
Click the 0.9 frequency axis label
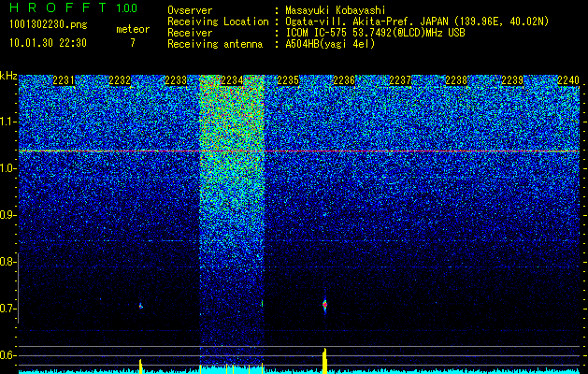7,215
